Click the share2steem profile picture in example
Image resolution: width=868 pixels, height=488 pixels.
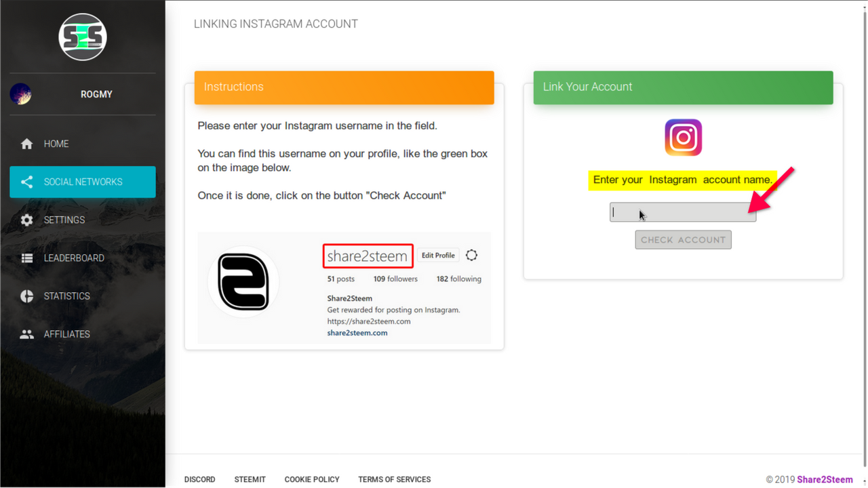click(x=243, y=281)
